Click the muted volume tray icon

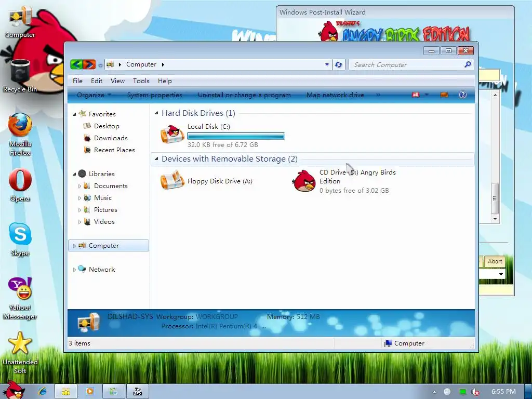[475, 392]
